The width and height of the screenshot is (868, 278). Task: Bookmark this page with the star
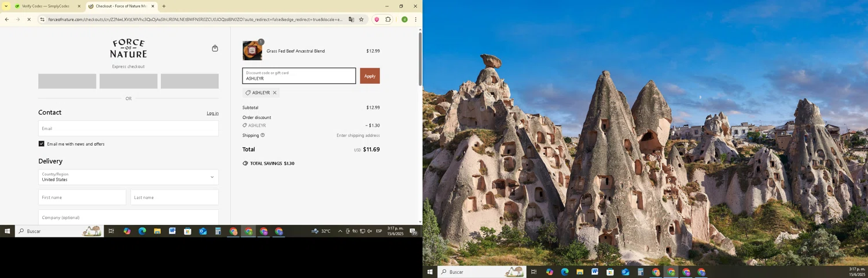(x=362, y=20)
